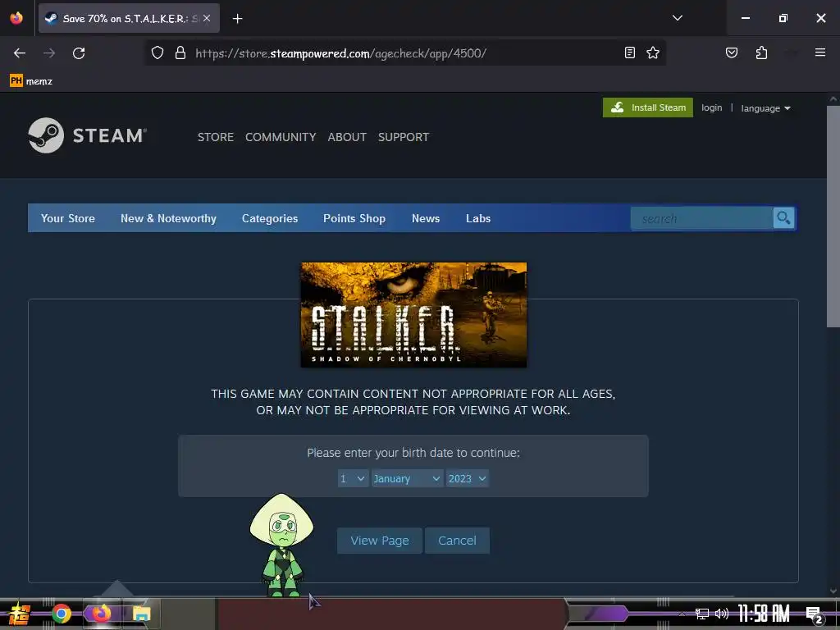Click the Firefox taskbar icon
Viewport: 840px width, 630px height.
click(101, 614)
